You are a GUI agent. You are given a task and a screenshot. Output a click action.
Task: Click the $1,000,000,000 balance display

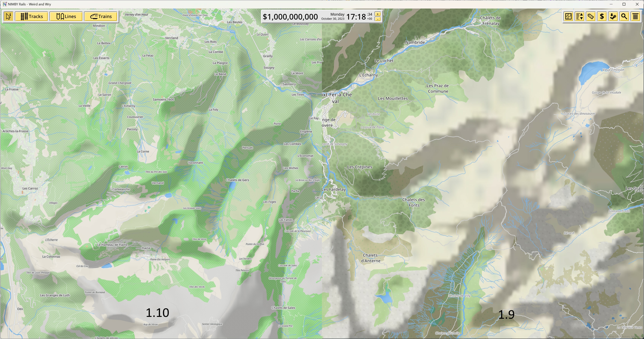point(290,17)
